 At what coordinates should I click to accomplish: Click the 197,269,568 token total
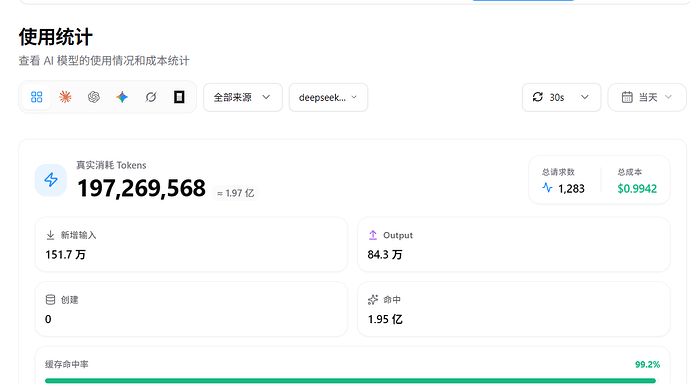click(141, 188)
